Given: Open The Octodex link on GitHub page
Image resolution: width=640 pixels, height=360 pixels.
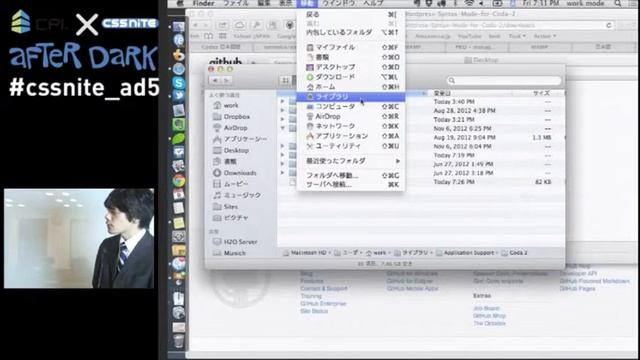Looking at the screenshot, I should [489, 323].
